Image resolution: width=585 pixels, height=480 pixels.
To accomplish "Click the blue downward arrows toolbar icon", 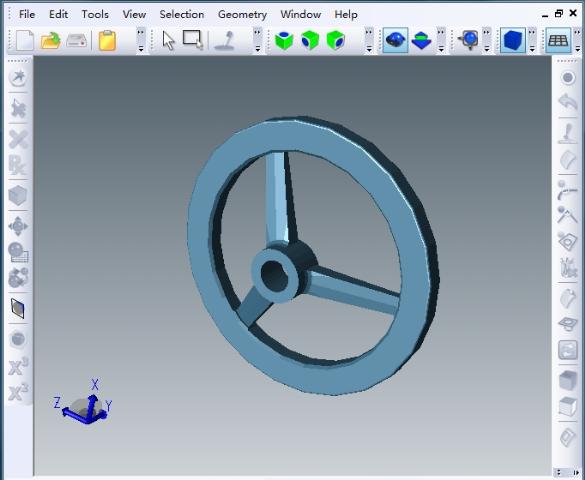I will [421, 40].
